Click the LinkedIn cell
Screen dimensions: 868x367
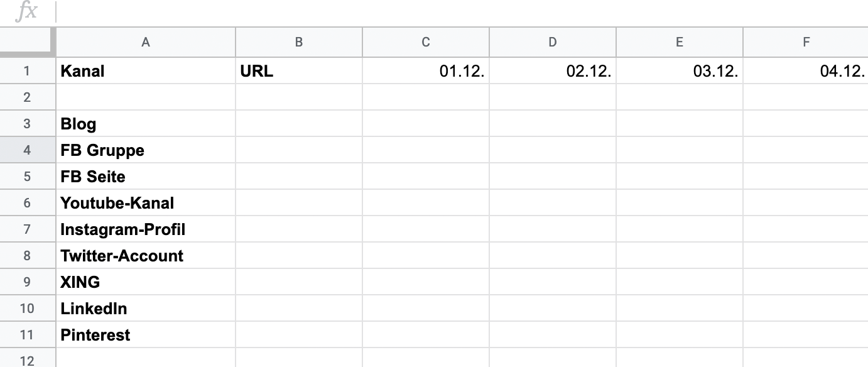pos(146,309)
